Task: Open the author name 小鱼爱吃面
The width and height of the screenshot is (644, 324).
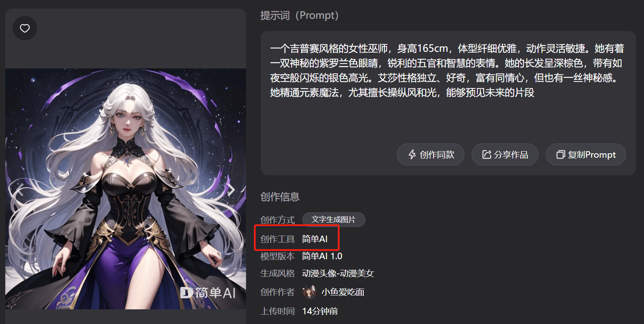Action: pos(343,292)
